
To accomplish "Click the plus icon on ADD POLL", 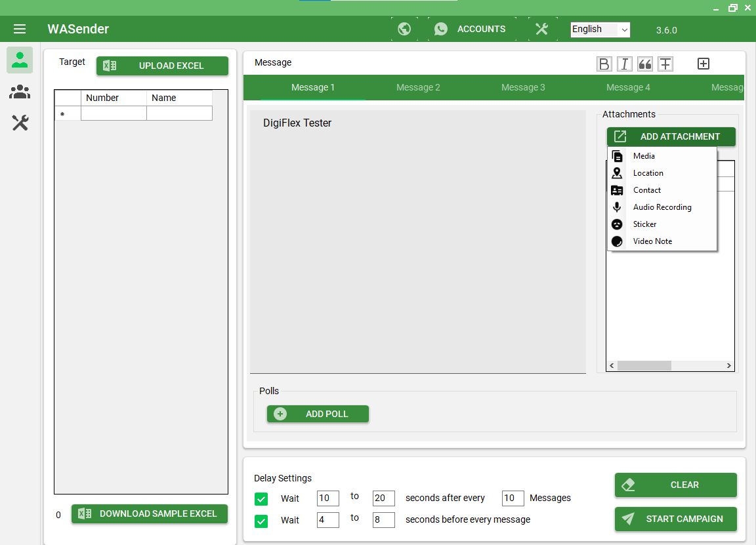I will click(x=280, y=414).
